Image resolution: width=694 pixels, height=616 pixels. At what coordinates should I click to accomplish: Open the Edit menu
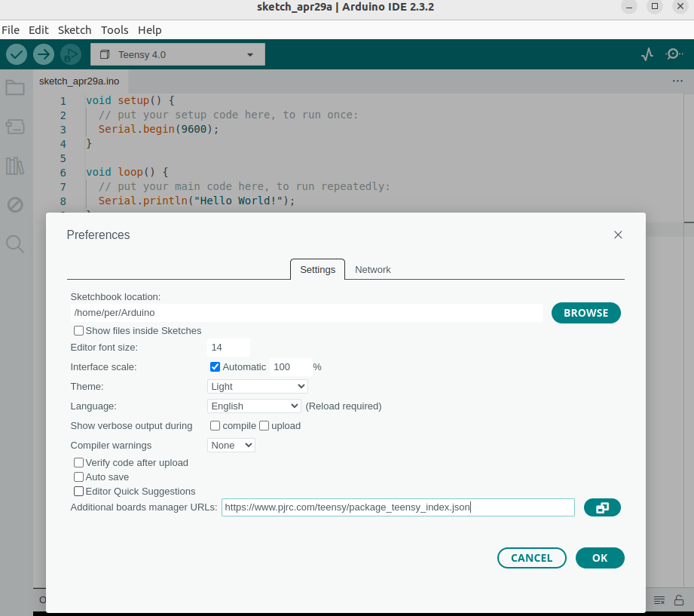(38, 30)
